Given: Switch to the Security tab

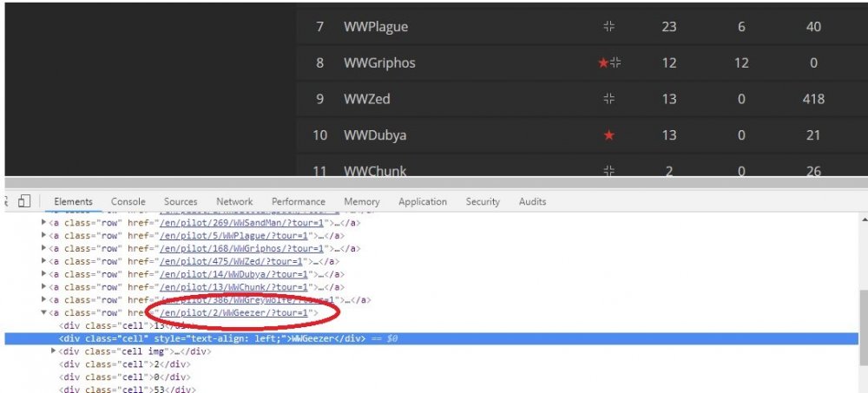Looking at the screenshot, I should [x=483, y=202].
